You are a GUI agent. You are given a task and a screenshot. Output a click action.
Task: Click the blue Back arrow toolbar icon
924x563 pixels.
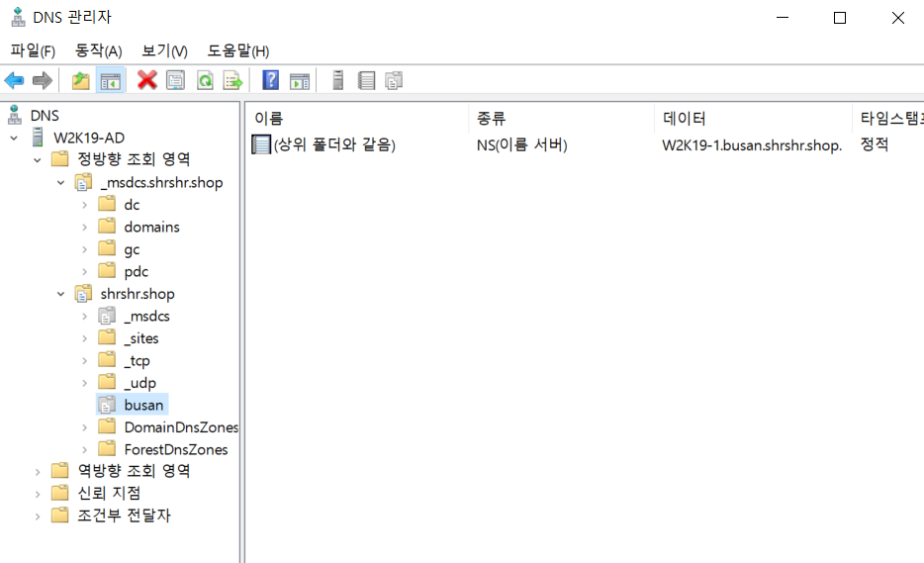click(14, 80)
